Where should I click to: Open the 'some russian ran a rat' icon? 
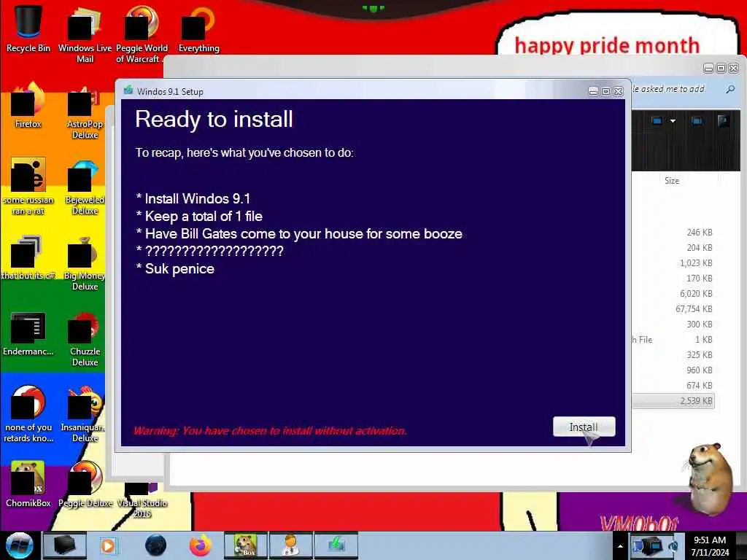pos(28,186)
